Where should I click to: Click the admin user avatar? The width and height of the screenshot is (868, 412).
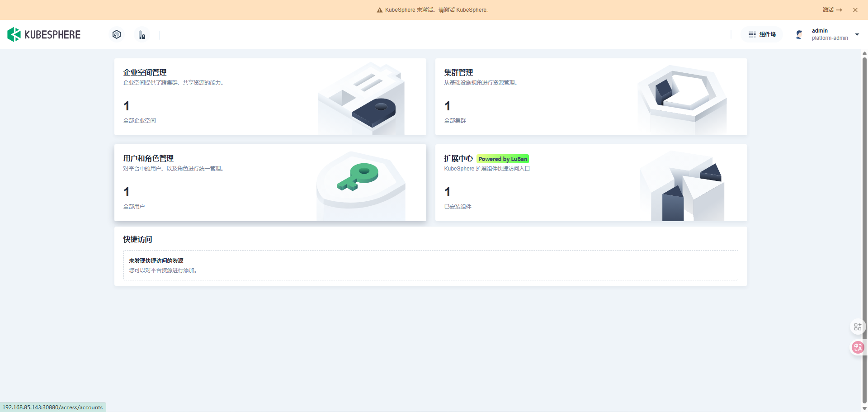click(x=799, y=34)
